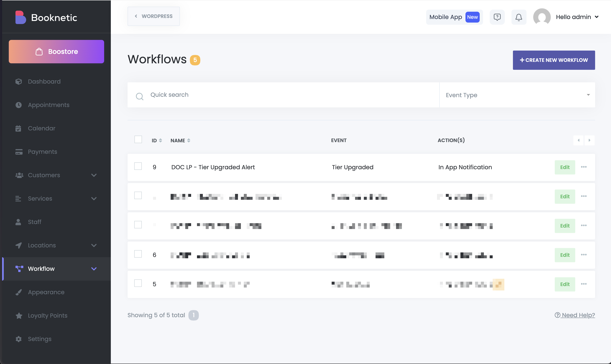Image resolution: width=611 pixels, height=364 pixels.
Task: Sort table by ID arrows
Action: tap(160, 141)
